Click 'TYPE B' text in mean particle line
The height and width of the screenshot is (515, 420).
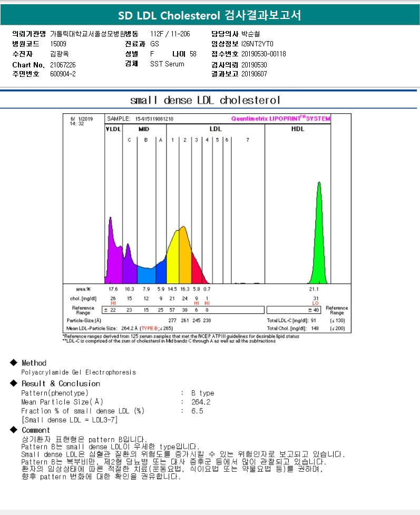click(150, 328)
